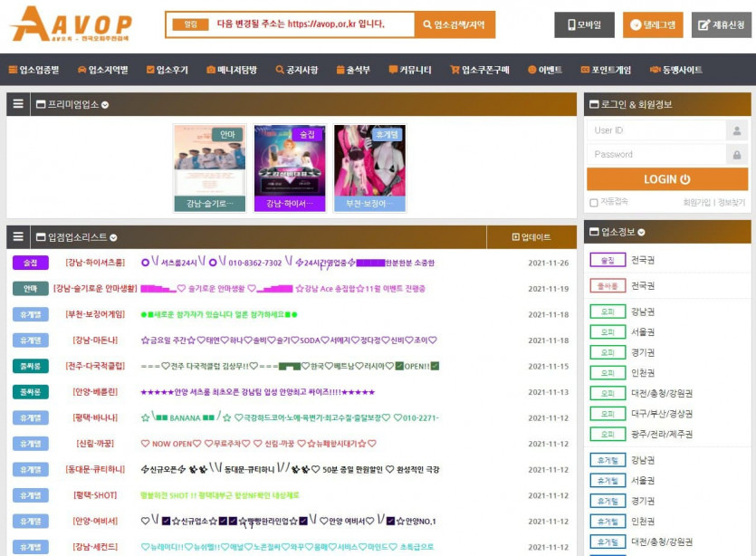
Task: Click the 회원가입 link
Action: pos(696,203)
